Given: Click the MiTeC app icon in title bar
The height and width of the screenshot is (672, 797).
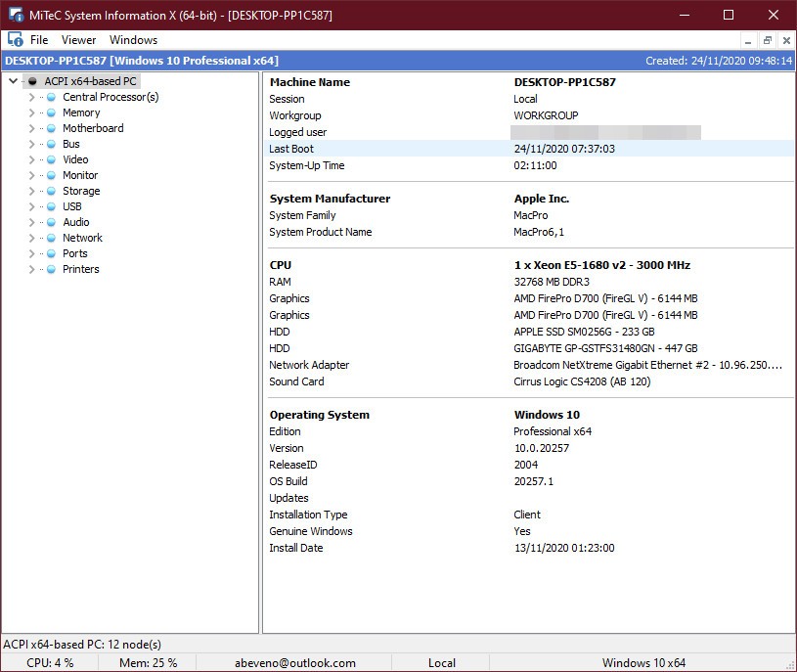Looking at the screenshot, I should (16, 15).
